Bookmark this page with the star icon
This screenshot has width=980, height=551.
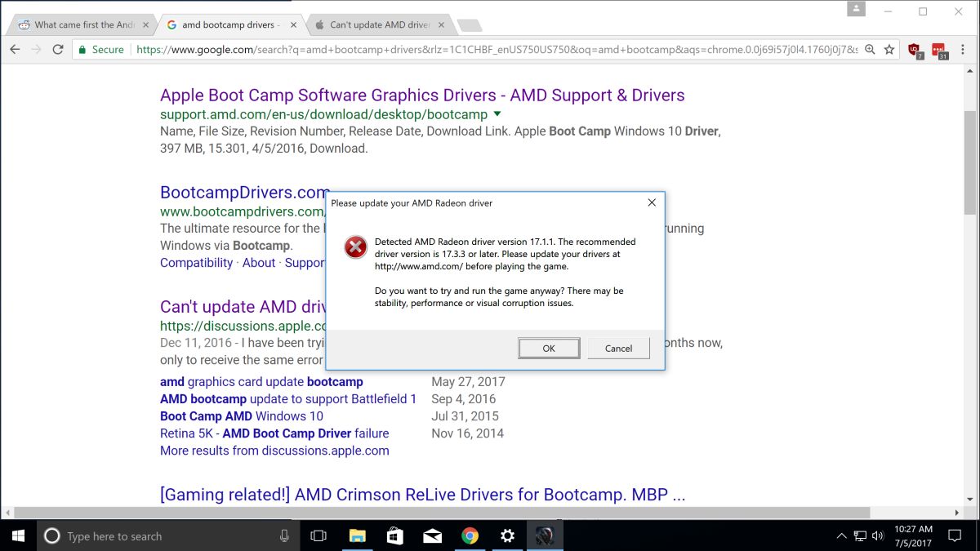(889, 50)
